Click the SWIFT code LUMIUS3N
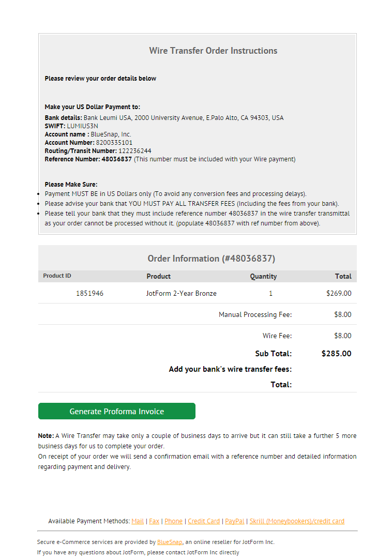The height and width of the screenshot is (560, 392). pyautogui.click(x=83, y=126)
